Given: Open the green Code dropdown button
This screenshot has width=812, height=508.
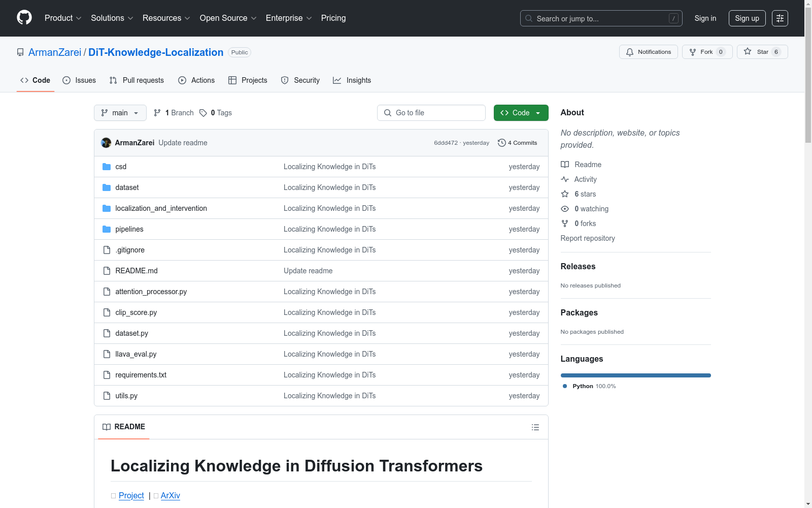Looking at the screenshot, I should (521, 113).
